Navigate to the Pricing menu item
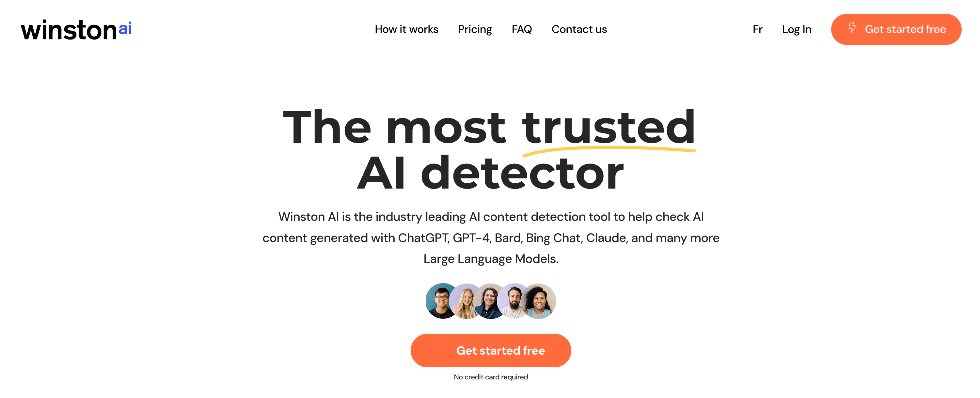 475,28
